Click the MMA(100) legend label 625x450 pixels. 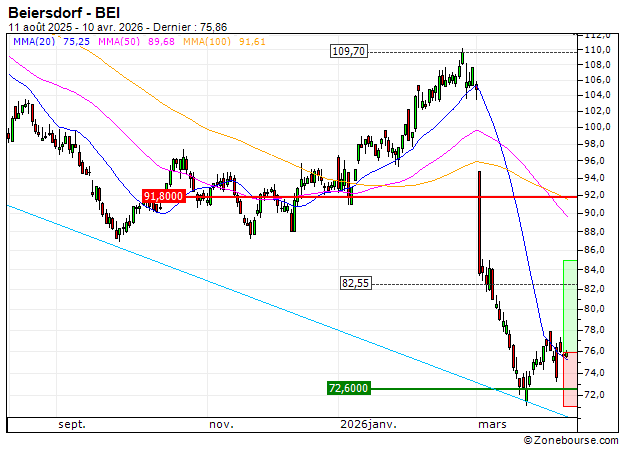[209, 41]
